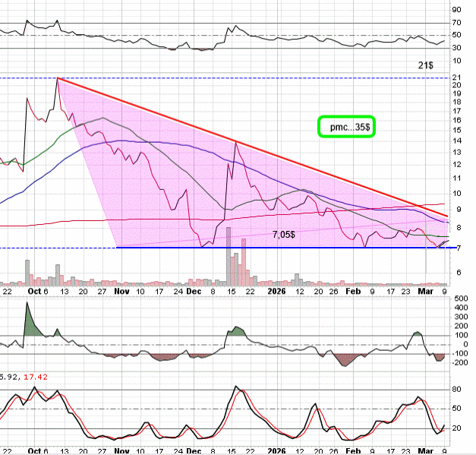Click the green "pmc...35$" label box
476x455 pixels.
click(x=347, y=127)
